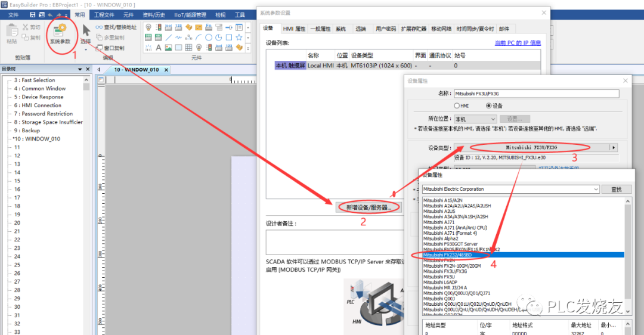Open the 当前 PC 的 IP 信息 link
Screen dimensions: 644x335
(518, 43)
